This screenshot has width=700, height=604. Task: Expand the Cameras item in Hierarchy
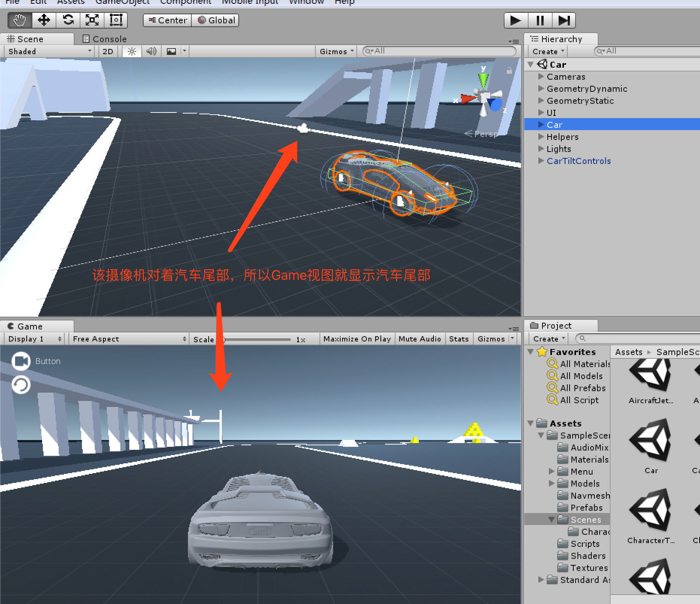coord(541,76)
